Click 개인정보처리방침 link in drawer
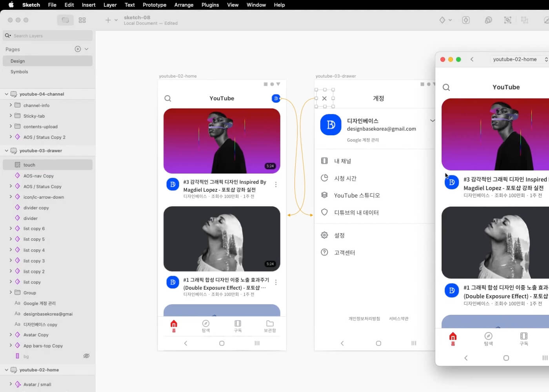Screen dimensions: 549x392 tap(364, 319)
